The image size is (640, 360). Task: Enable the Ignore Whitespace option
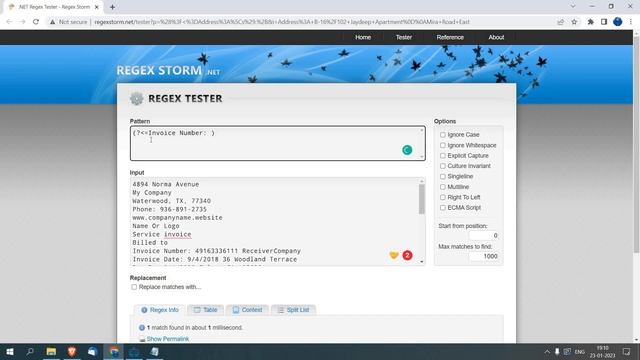pos(443,145)
